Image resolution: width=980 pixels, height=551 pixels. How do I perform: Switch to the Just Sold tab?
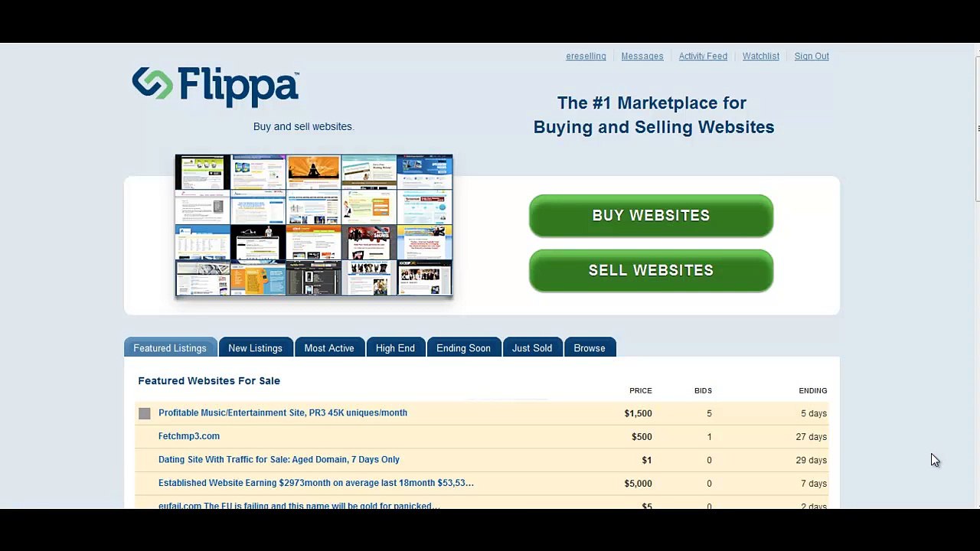click(x=532, y=347)
